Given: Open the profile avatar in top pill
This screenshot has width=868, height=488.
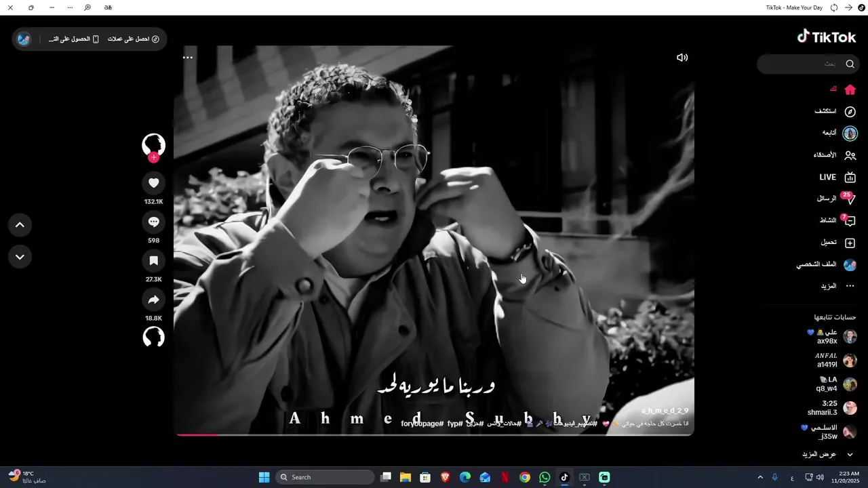Looking at the screenshot, I should click(24, 39).
